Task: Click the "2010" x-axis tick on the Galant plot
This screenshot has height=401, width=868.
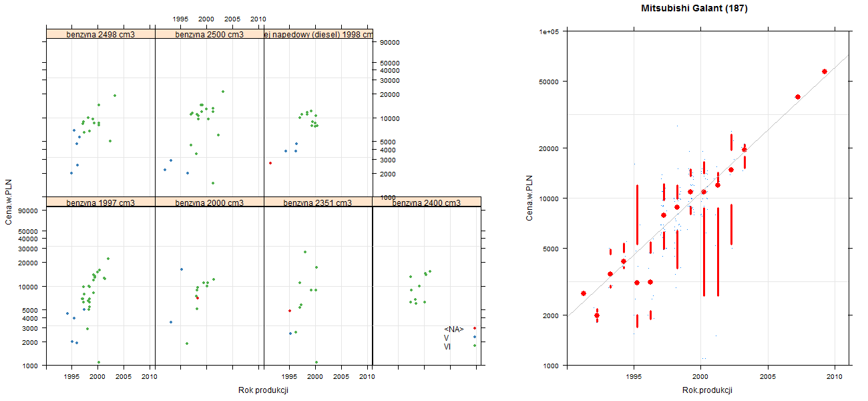Action: click(835, 378)
